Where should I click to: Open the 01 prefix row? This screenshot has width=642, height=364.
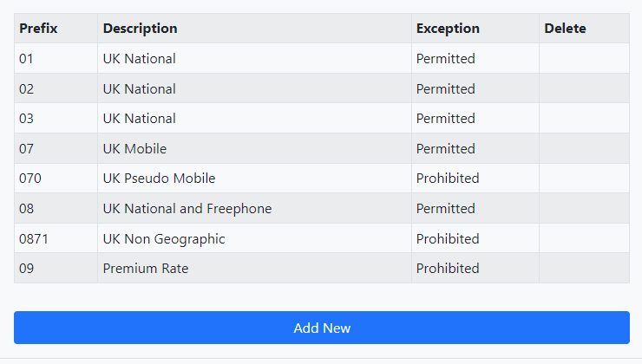(x=322, y=58)
